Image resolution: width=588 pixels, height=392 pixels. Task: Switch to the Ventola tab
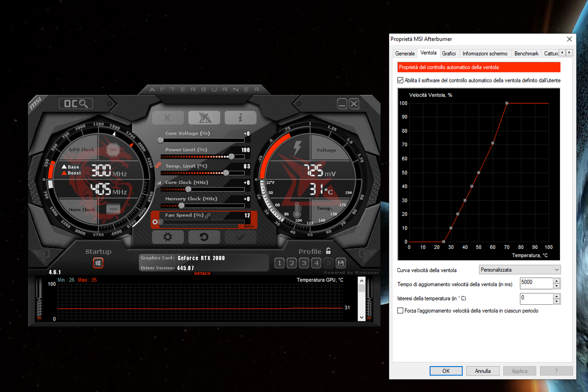click(x=428, y=53)
